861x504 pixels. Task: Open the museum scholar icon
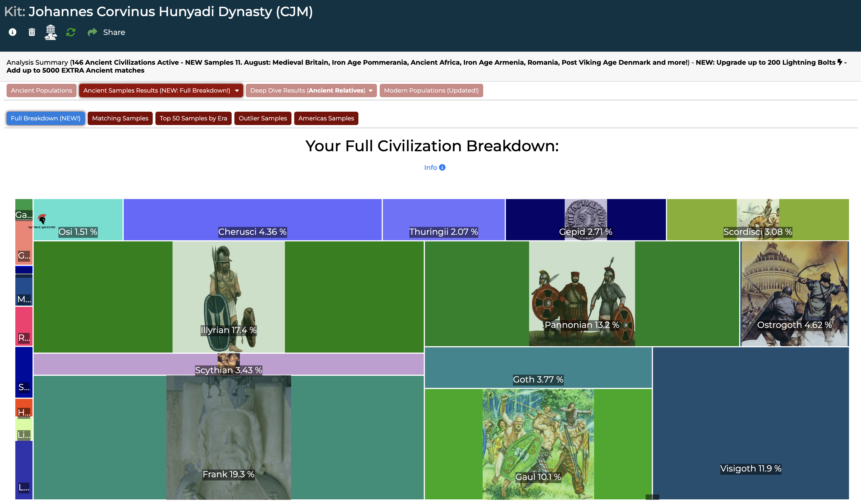tap(51, 32)
